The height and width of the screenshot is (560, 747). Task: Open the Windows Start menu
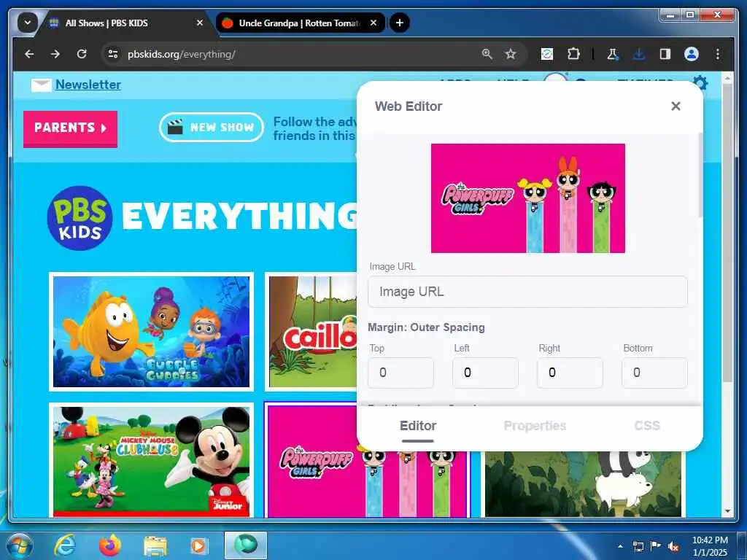(x=18, y=545)
